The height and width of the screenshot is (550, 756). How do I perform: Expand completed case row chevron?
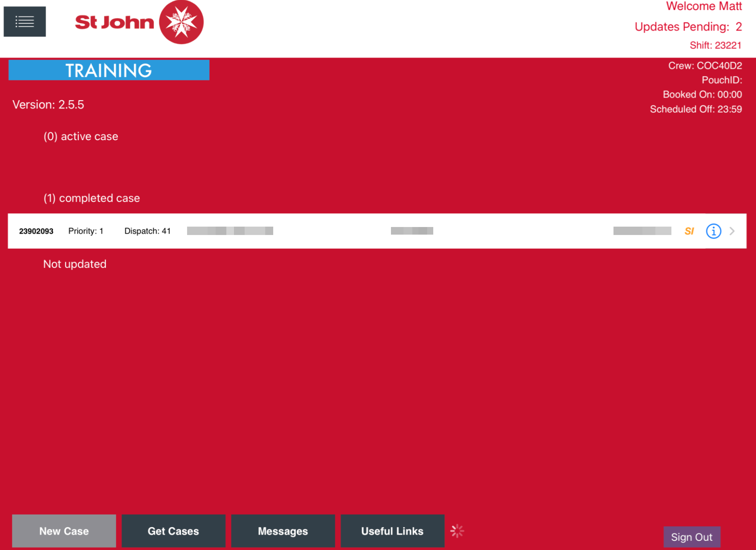[732, 231]
